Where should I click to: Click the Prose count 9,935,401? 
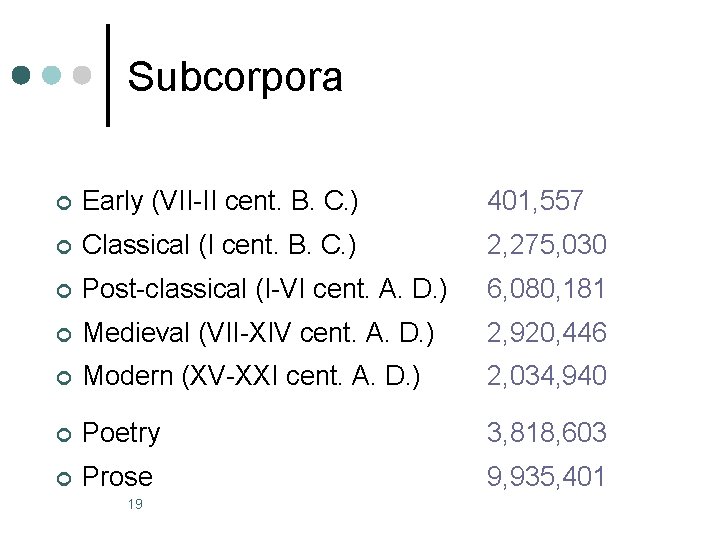pos(546,477)
